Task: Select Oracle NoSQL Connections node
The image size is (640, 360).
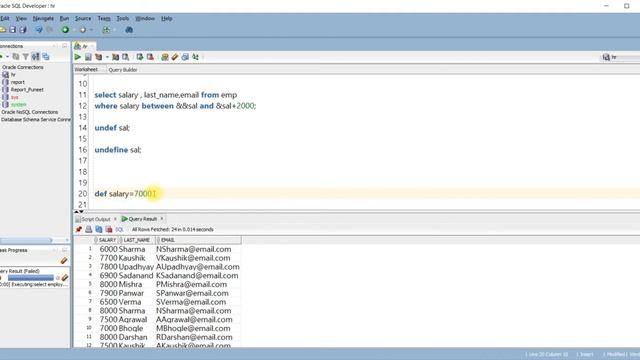Action: [30, 112]
